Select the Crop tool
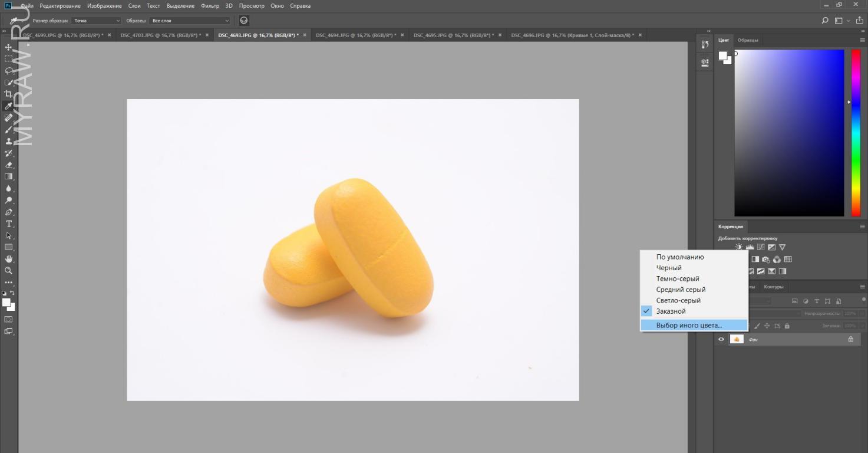Screen dimensions: 868x453 [x=8, y=94]
